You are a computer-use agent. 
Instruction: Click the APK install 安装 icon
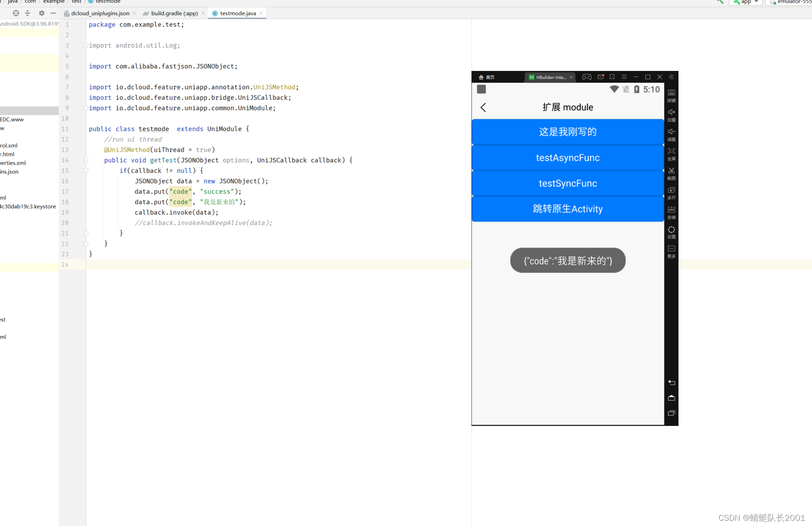pos(672,212)
